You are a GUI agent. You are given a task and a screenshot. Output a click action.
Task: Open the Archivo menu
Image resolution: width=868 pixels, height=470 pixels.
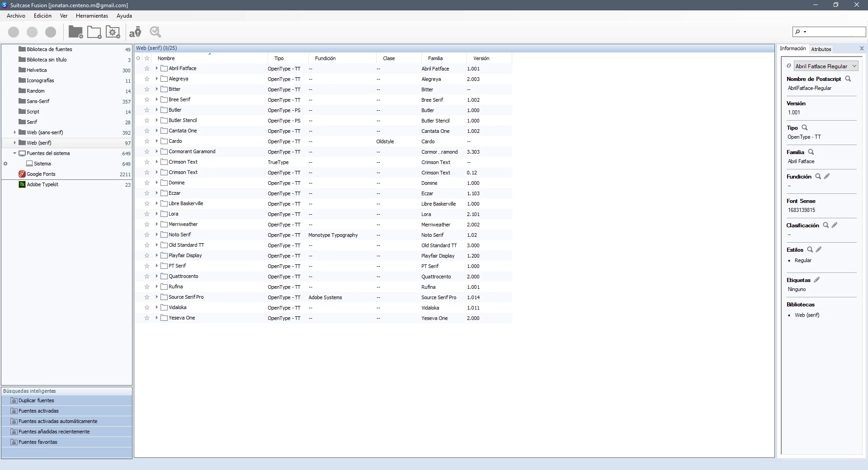(x=16, y=16)
